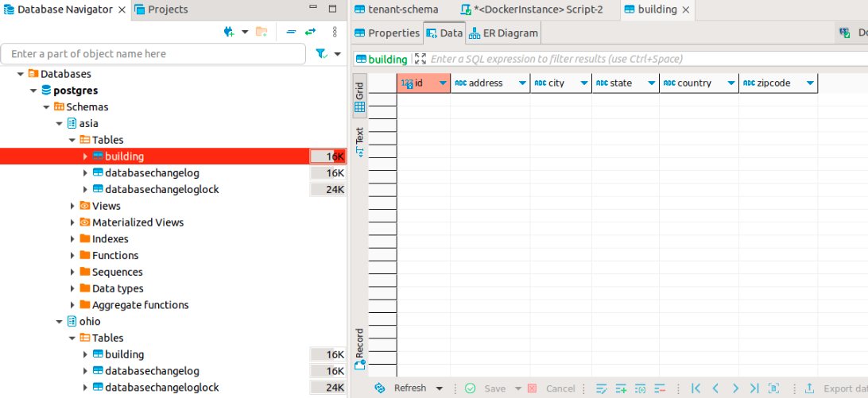Switch to Grid view mode
This screenshot has height=398, width=868.
[x=359, y=96]
